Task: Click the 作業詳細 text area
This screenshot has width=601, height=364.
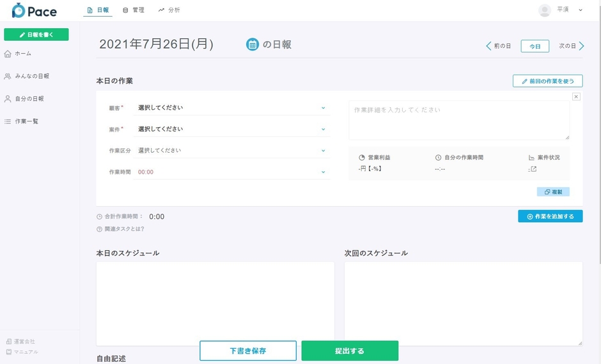Action: pyautogui.click(x=459, y=120)
